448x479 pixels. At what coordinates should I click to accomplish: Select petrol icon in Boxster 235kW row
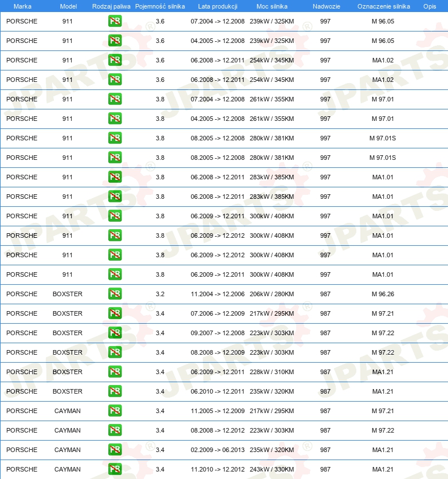point(115,391)
